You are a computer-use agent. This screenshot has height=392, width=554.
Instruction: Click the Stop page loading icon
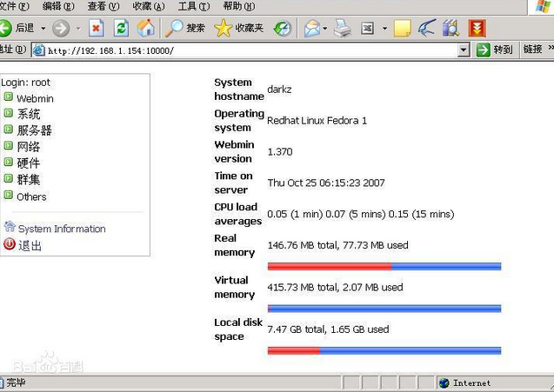(96, 29)
